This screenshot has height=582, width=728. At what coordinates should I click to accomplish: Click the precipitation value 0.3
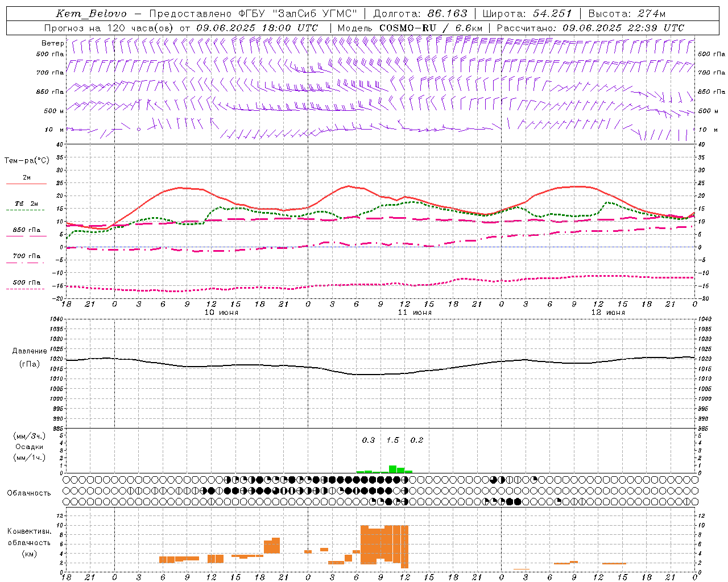pyautogui.click(x=369, y=440)
